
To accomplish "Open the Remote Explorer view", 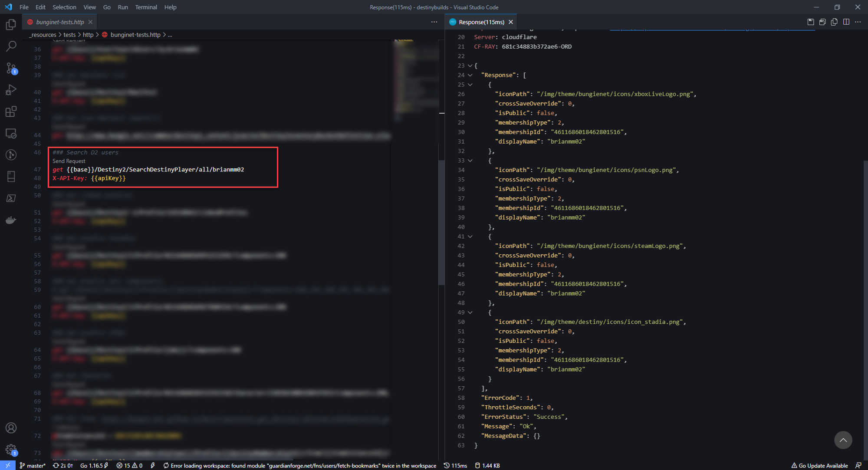I will click(11, 133).
